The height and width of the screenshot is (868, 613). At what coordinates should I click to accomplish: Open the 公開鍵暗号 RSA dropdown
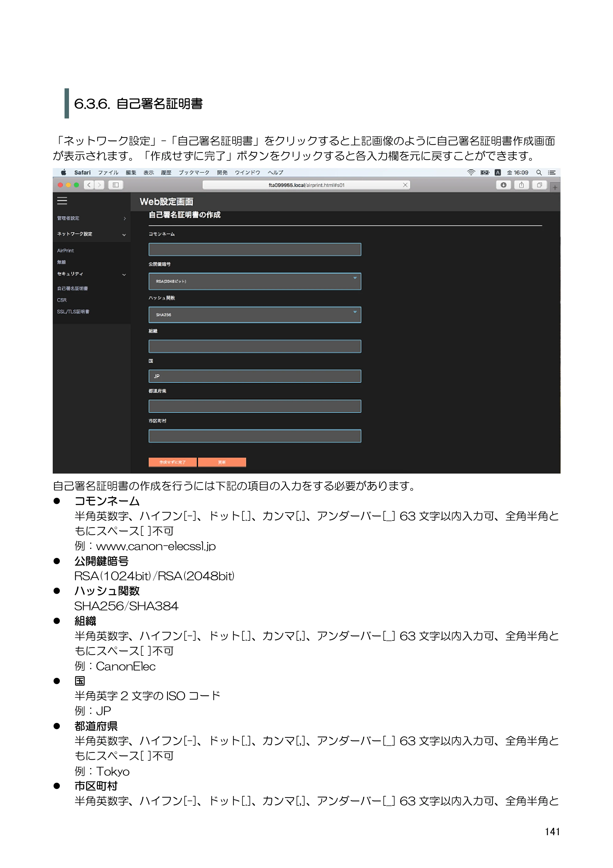pos(255,281)
